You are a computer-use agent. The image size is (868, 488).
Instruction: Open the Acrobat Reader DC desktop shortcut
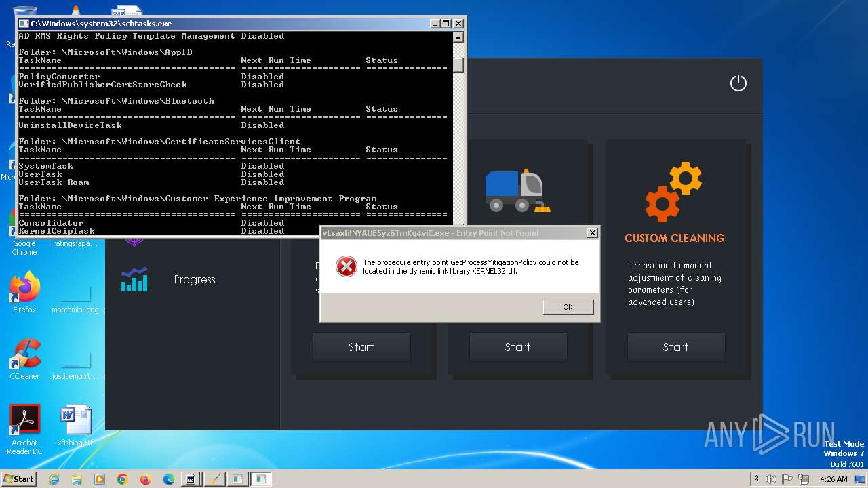(x=24, y=430)
